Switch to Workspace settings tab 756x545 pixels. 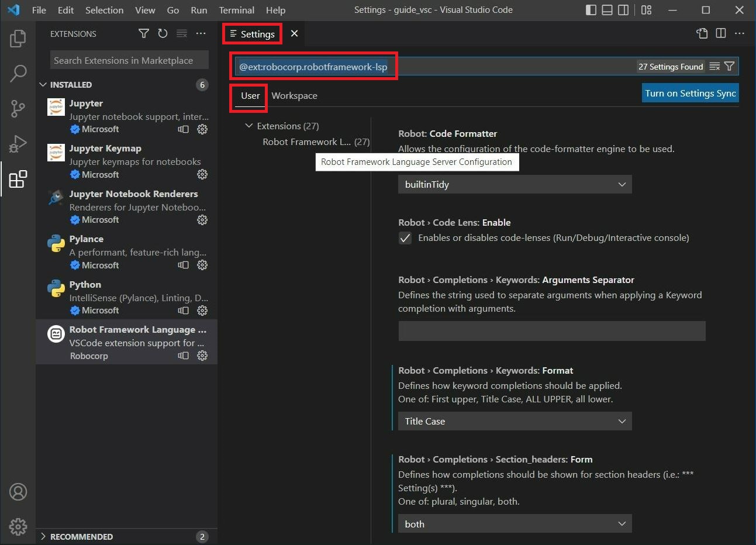click(294, 95)
